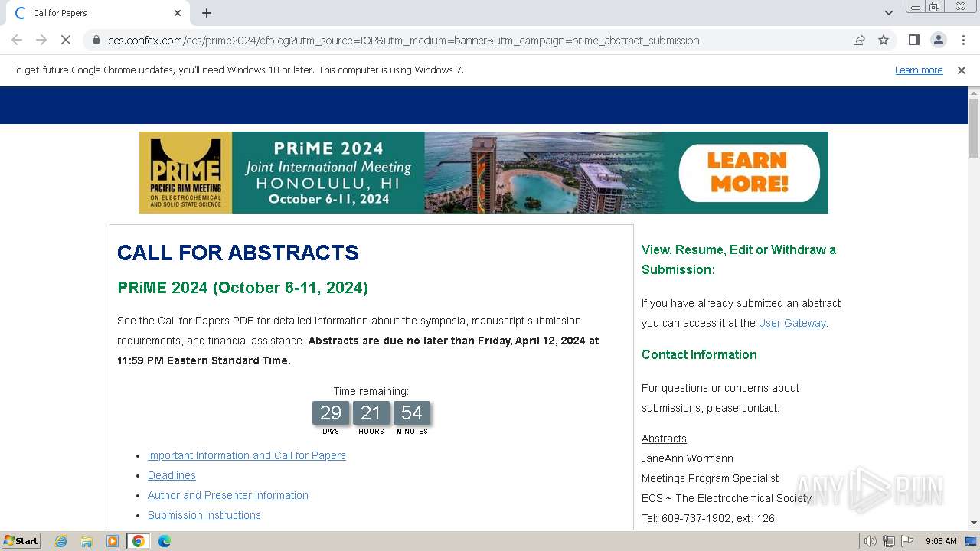Select the 21 hours countdown tile
This screenshot has height=551, width=980.
coord(371,413)
